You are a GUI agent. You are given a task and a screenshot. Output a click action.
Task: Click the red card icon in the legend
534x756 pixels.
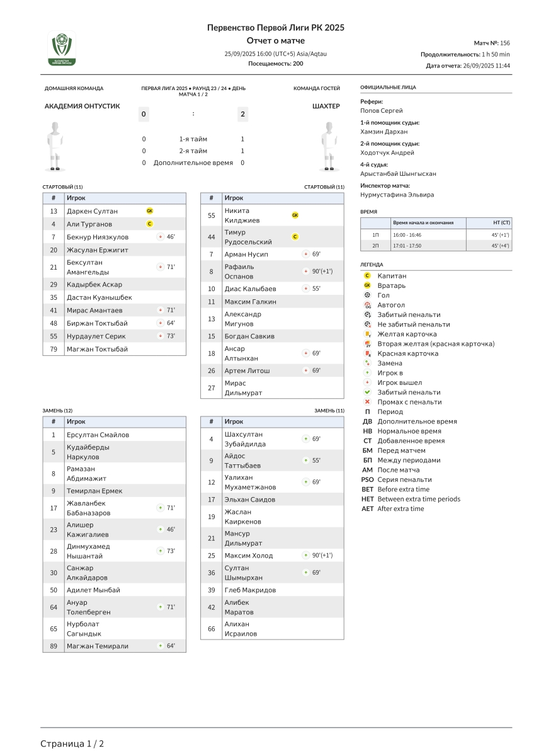(x=367, y=353)
